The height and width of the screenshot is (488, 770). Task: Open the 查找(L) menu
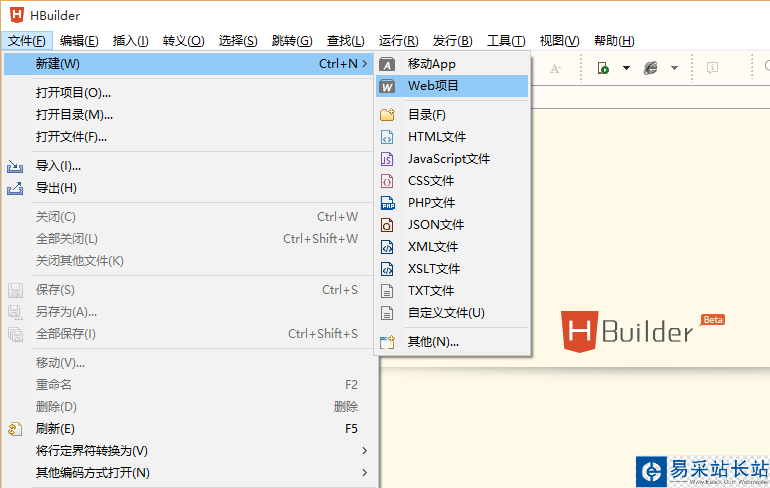[346, 41]
